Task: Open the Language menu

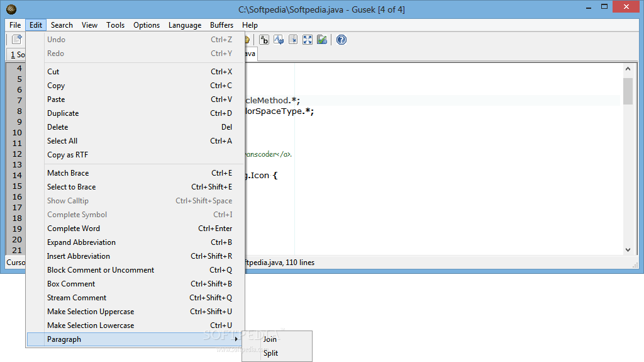Action: pos(185,25)
